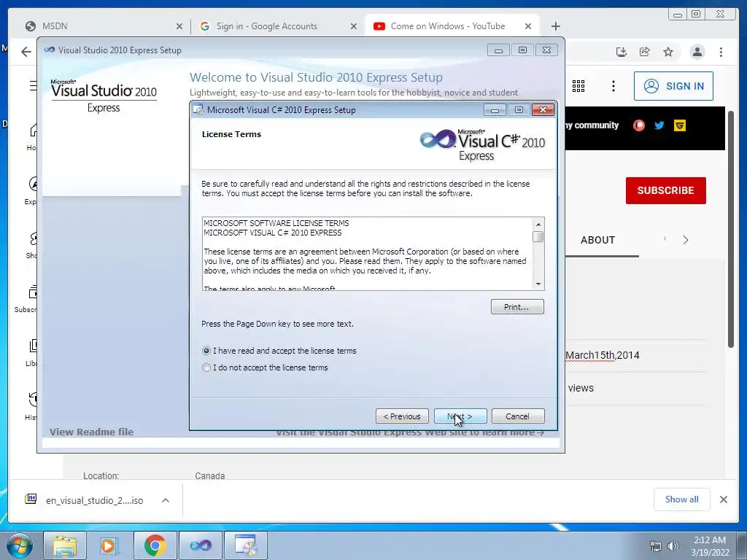Close the MSDN tab
The width and height of the screenshot is (747, 560).
pos(179,27)
